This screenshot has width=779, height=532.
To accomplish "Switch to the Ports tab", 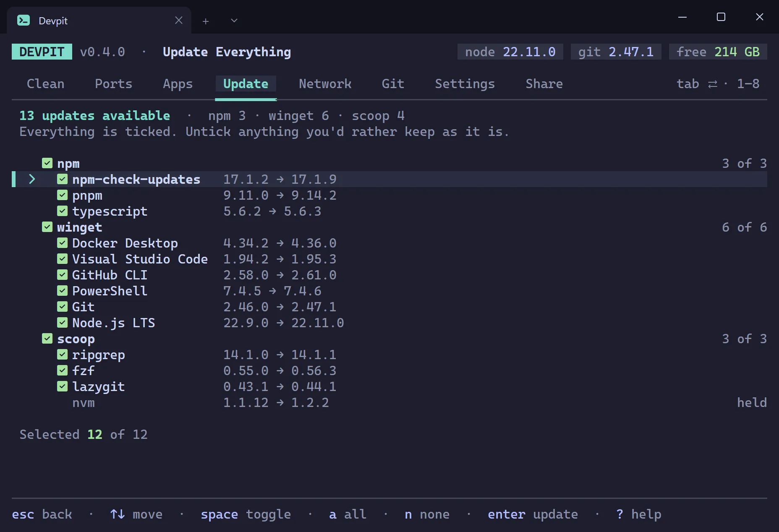I will [114, 84].
